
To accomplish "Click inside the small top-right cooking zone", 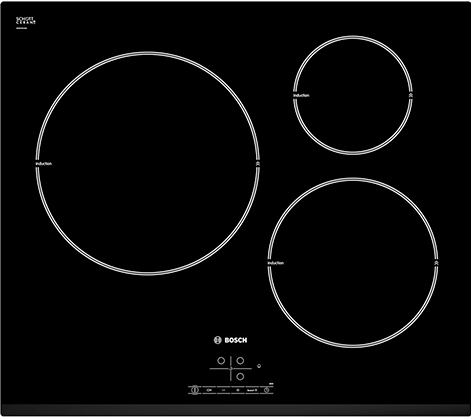I will click(x=353, y=95).
